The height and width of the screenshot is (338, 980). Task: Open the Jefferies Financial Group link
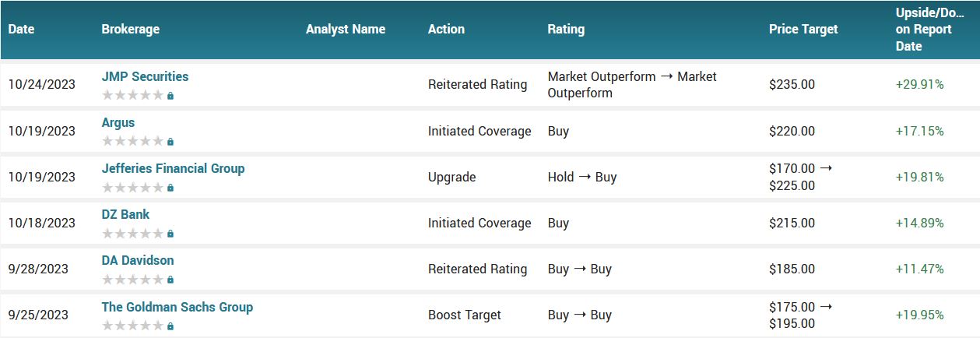pos(173,168)
